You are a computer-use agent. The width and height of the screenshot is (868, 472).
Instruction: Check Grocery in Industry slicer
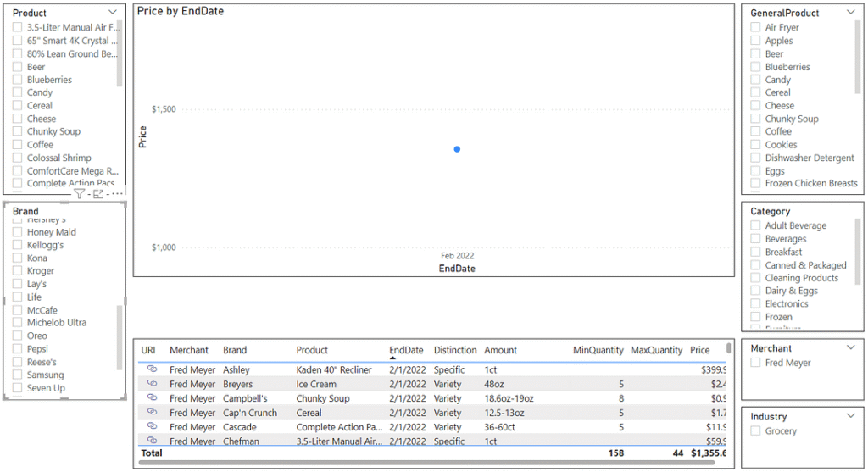755,430
